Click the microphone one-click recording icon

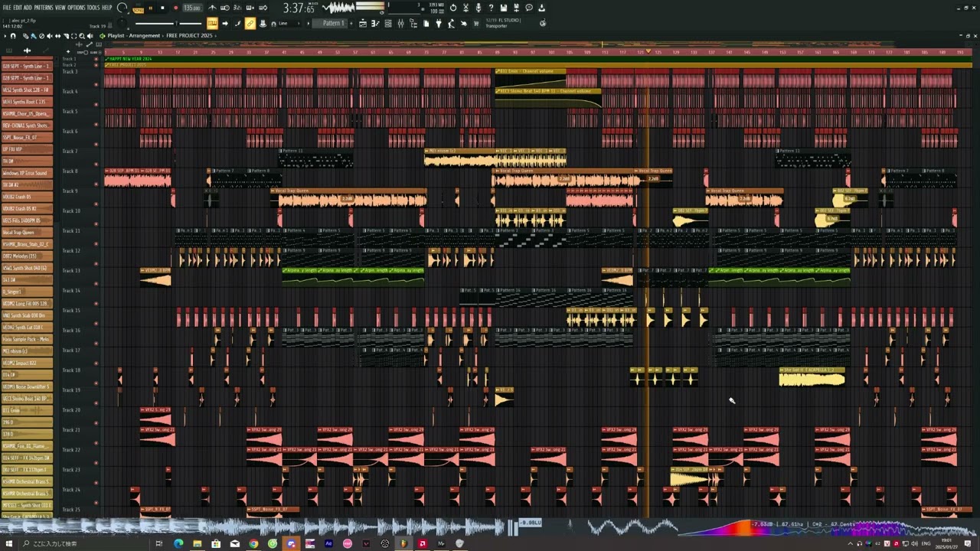pyautogui.click(x=479, y=8)
